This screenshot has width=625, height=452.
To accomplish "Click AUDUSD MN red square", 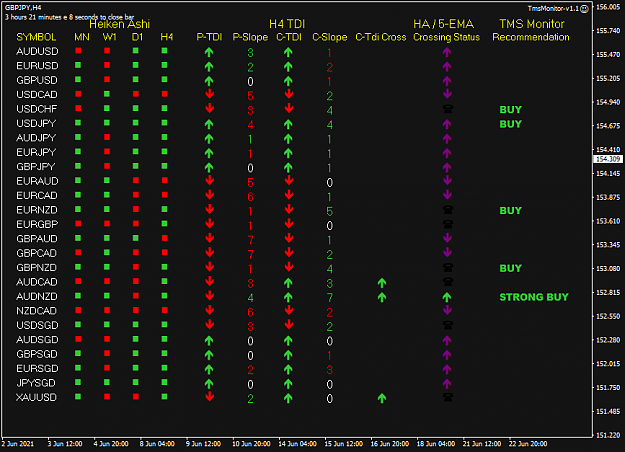I will tap(78, 51).
